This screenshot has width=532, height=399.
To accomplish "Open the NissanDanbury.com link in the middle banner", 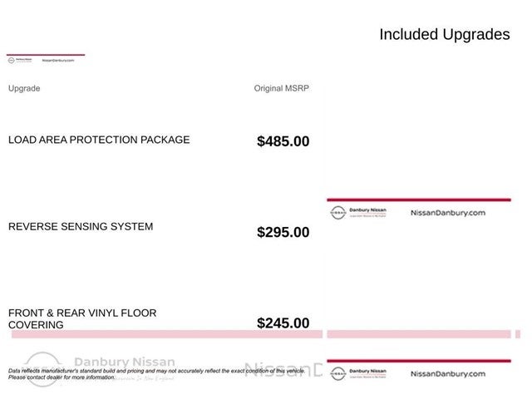I will [x=448, y=213].
